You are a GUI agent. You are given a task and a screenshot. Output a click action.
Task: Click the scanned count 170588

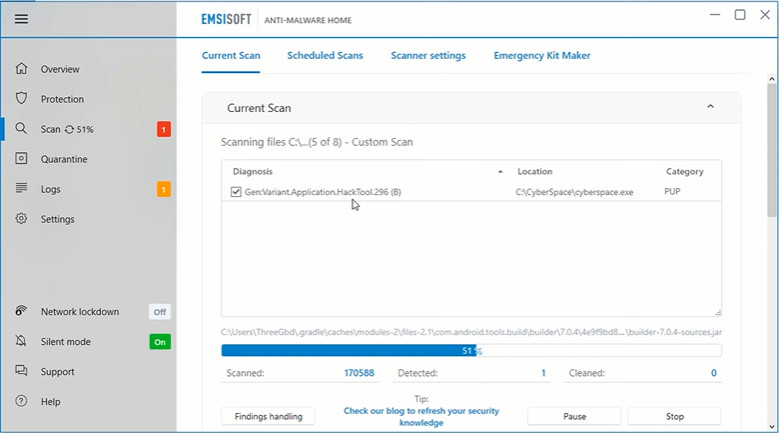359,373
